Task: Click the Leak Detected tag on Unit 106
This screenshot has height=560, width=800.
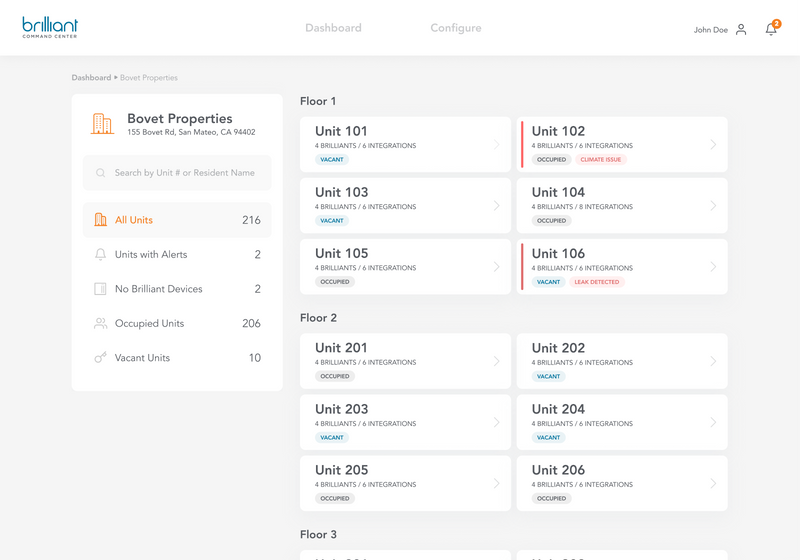Action: (596, 282)
